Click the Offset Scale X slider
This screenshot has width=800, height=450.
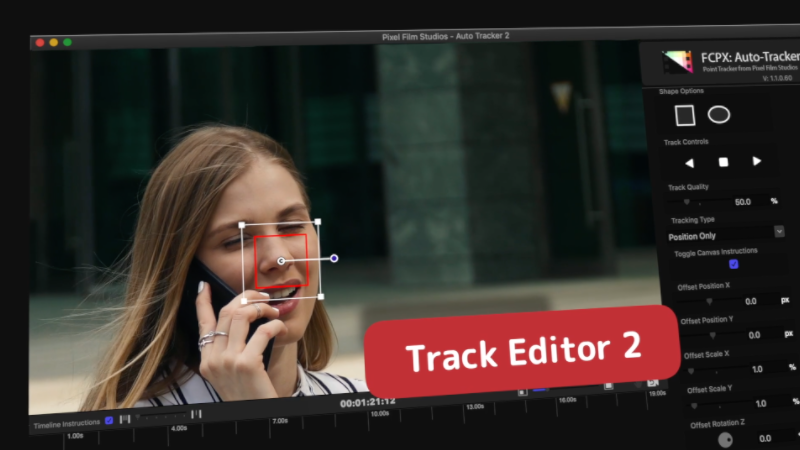coord(716,371)
